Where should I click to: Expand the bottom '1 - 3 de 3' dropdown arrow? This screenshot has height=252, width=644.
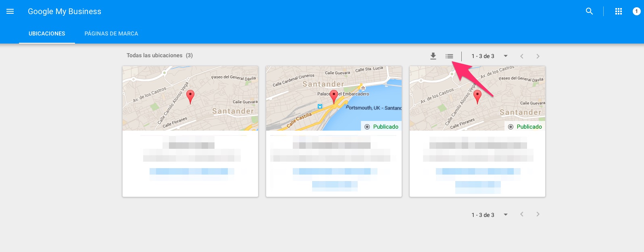[x=505, y=215]
